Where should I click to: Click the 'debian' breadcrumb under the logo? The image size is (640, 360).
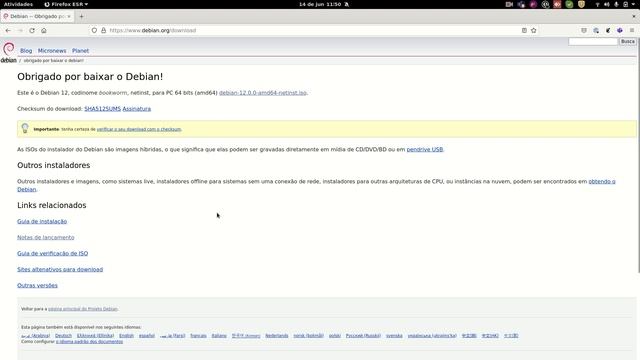(9, 60)
